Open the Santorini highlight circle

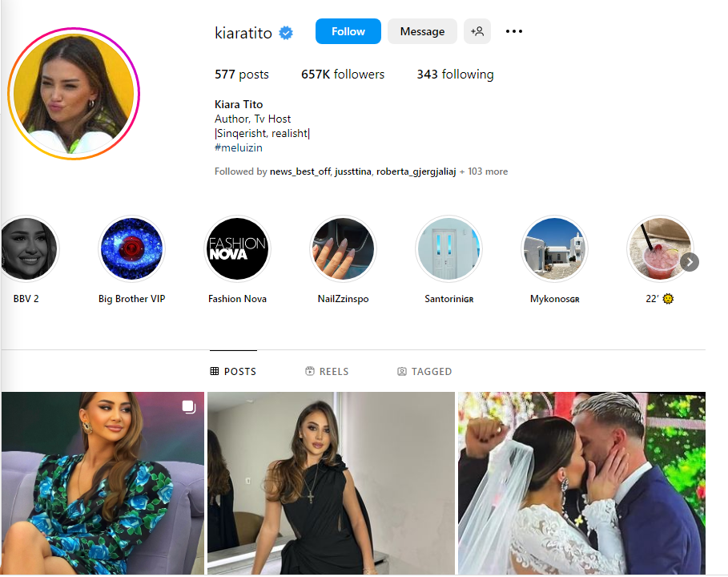tap(449, 249)
